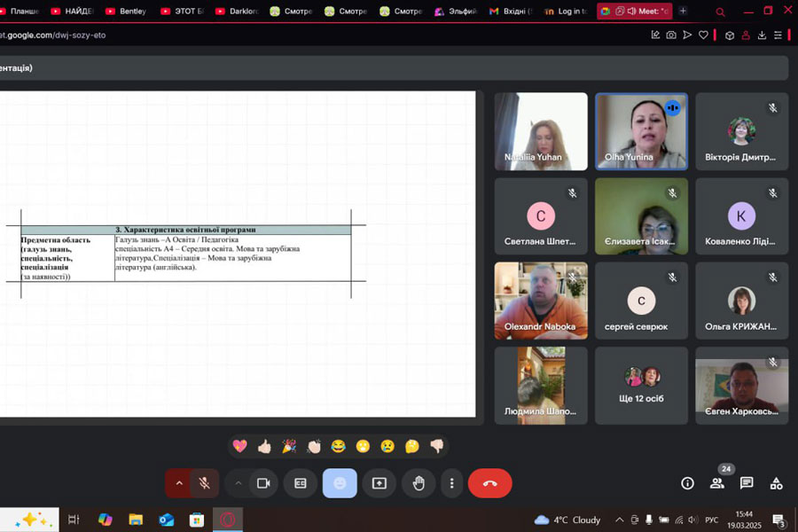Viewport: 798px width, 532px height.
Task: Open weather widget showing 4°C Cloudy
Action: pos(567,520)
